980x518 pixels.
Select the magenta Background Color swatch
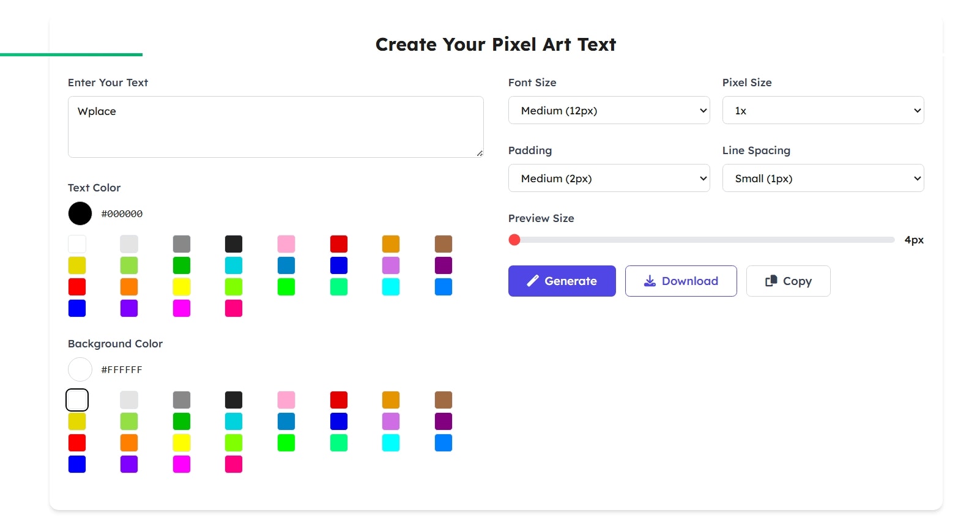coord(182,464)
